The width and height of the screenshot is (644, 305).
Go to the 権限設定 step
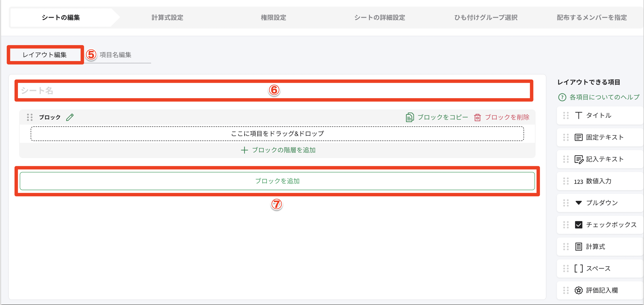(273, 17)
